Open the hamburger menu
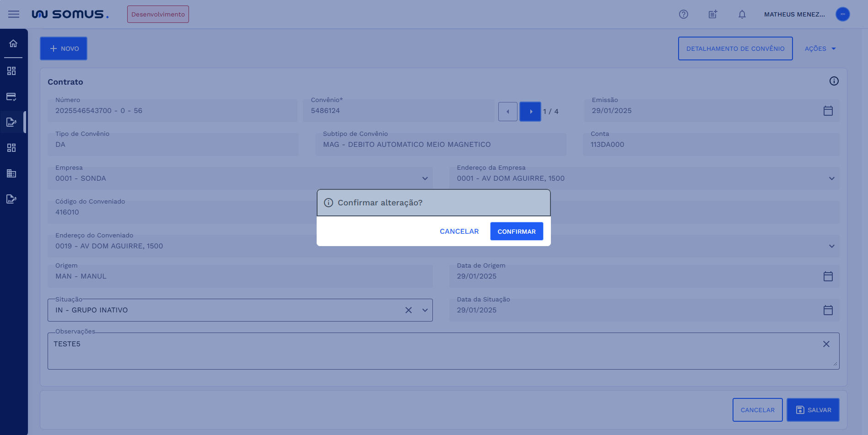This screenshot has width=868, height=435. 14,14
